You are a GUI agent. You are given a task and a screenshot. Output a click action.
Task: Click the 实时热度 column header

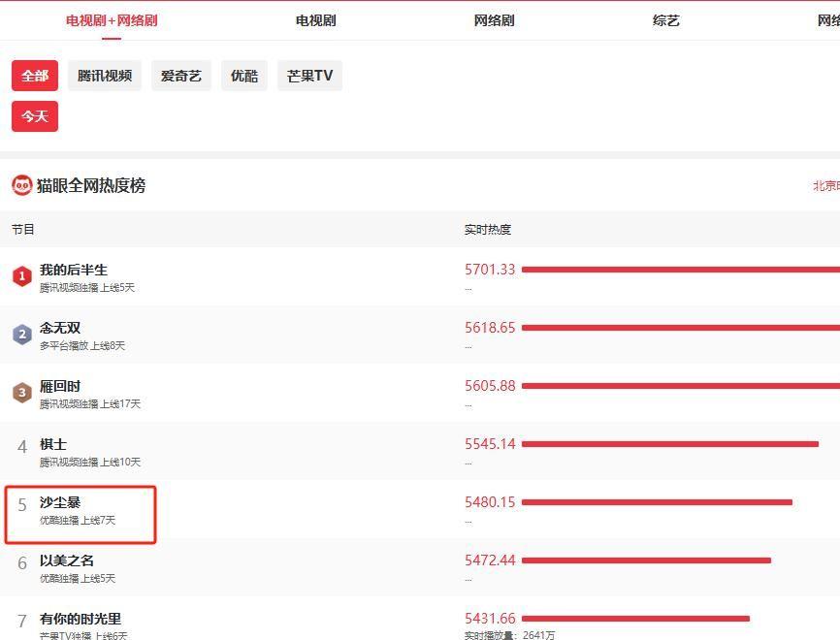[x=488, y=229]
